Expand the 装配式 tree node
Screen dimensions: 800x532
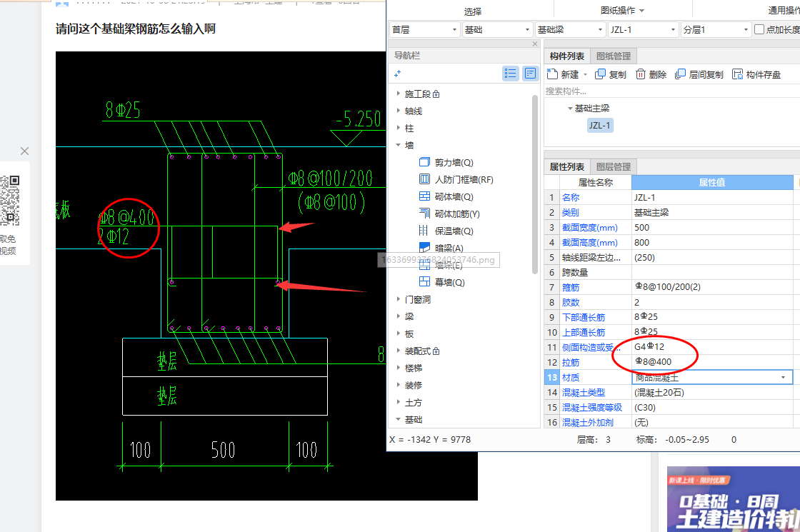[398, 351]
